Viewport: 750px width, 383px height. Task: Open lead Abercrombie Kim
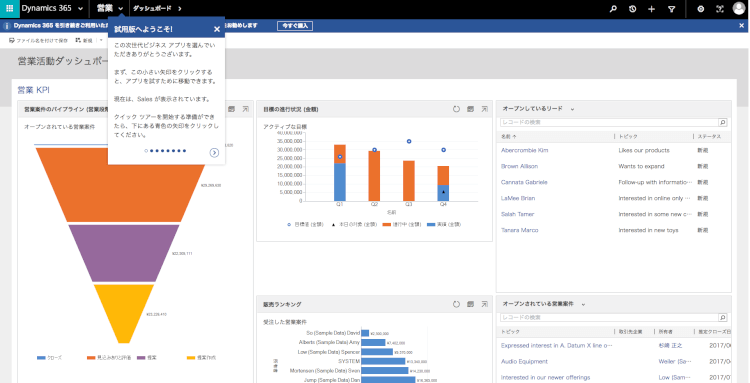pos(524,150)
